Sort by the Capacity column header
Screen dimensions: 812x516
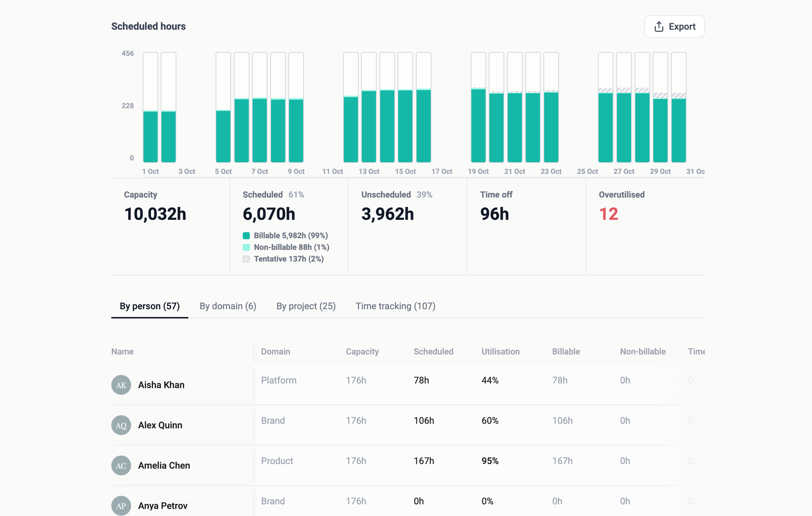click(x=362, y=352)
